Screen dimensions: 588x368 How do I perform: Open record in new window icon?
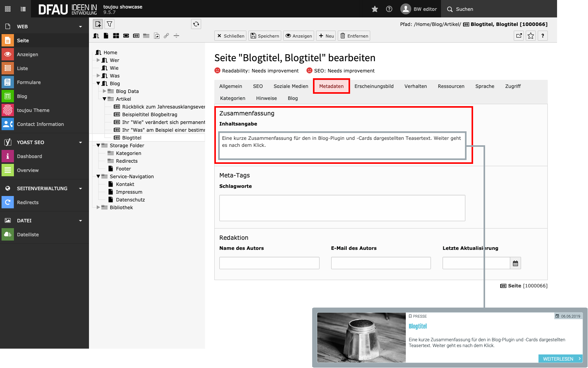click(x=519, y=36)
